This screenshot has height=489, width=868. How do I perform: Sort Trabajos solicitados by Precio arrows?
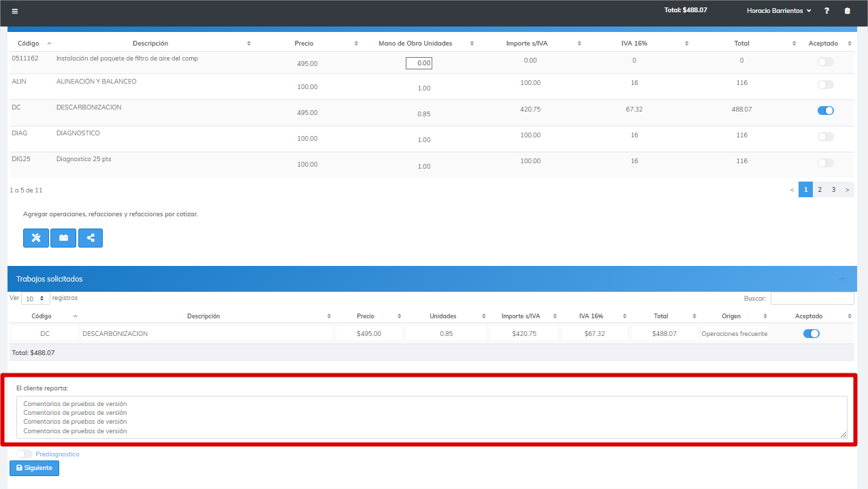[x=399, y=316]
